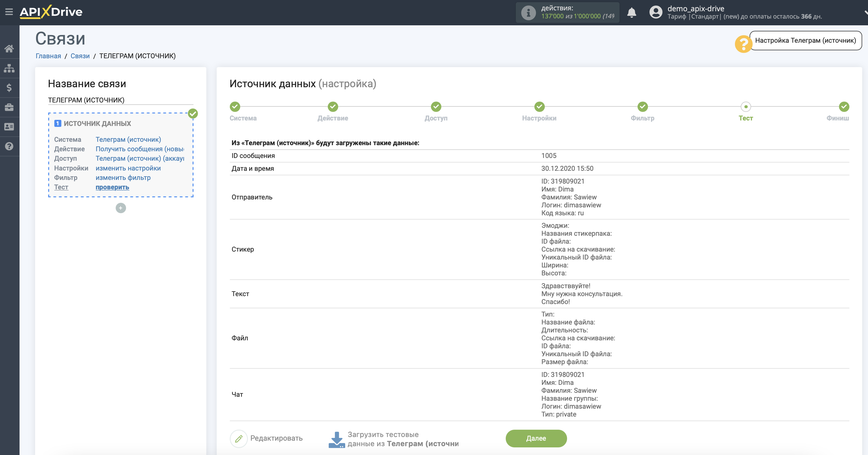Click the demo_apix-drive account name
Screen dimensions: 868x455
click(696, 9)
